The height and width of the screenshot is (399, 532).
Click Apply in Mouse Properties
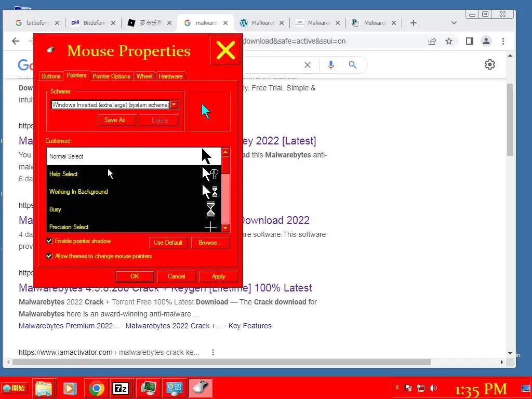219,276
